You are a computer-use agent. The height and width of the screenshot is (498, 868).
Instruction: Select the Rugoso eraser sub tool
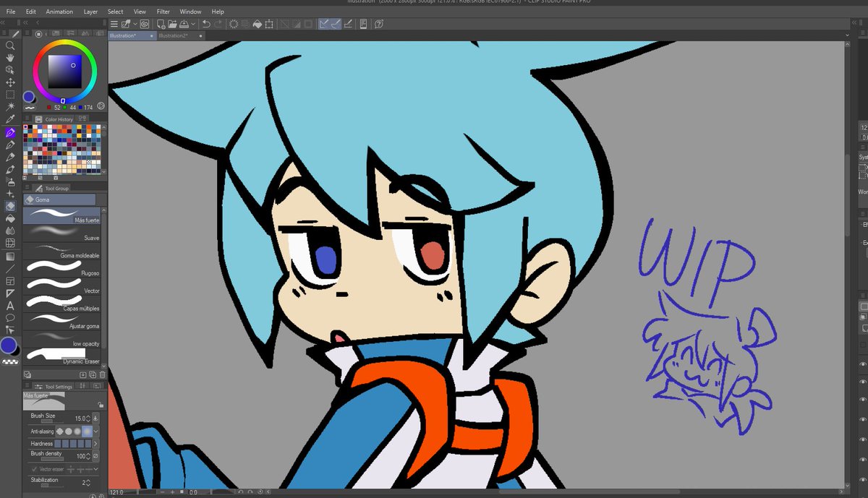pos(61,267)
